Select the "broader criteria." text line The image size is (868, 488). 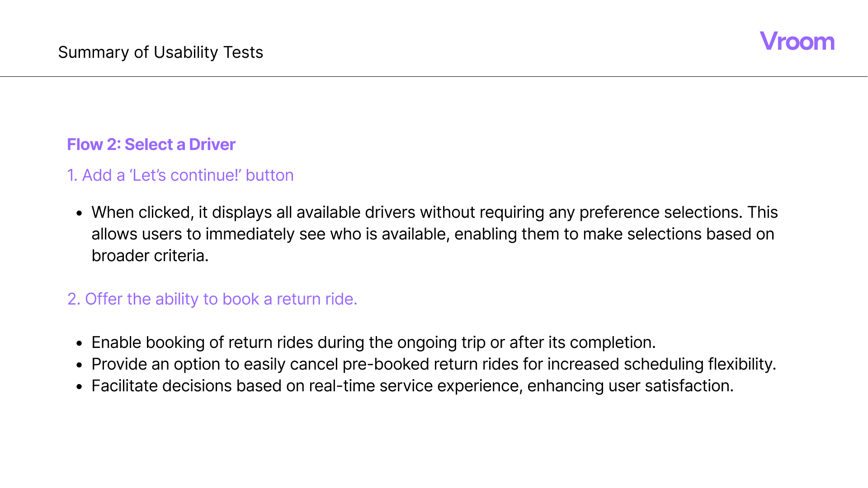pyautogui.click(x=150, y=256)
